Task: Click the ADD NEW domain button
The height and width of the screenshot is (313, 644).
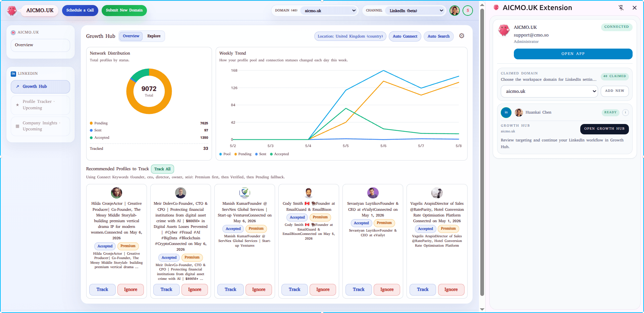Action: (614, 91)
